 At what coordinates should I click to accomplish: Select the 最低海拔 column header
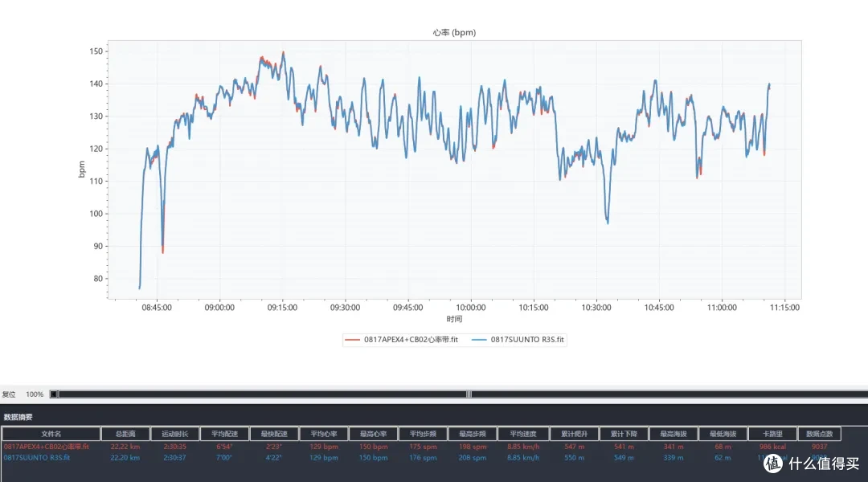[x=723, y=434]
